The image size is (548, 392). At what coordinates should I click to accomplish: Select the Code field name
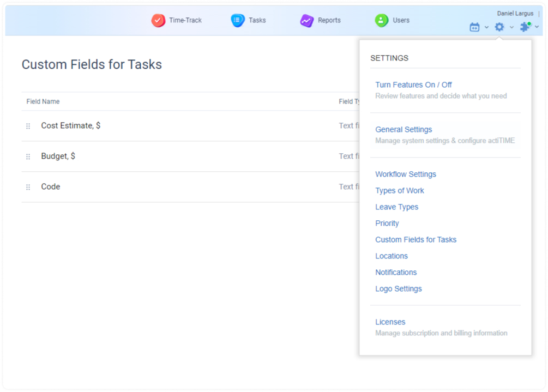51,187
